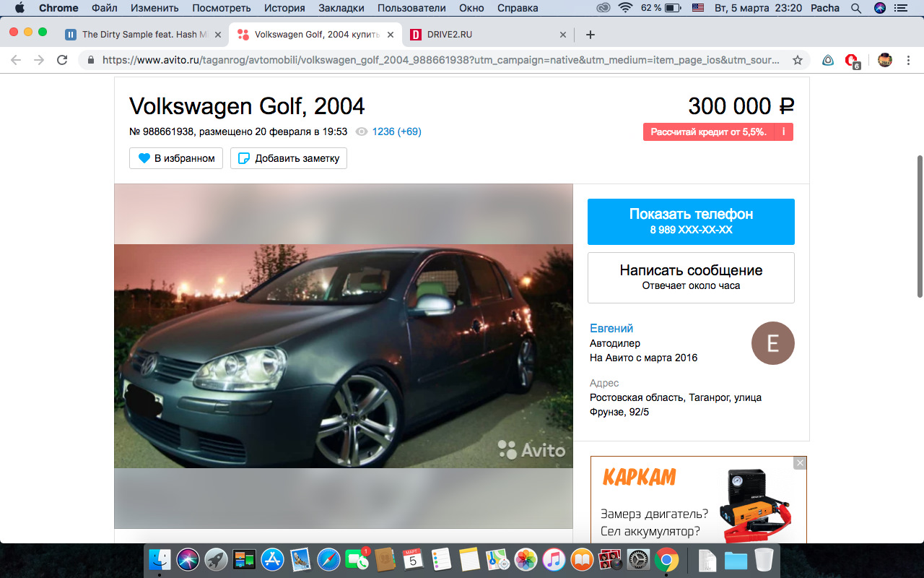Add listing to favorites (В избранном)
The width and height of the screenshot is (924, 578).
click(176, 158)
